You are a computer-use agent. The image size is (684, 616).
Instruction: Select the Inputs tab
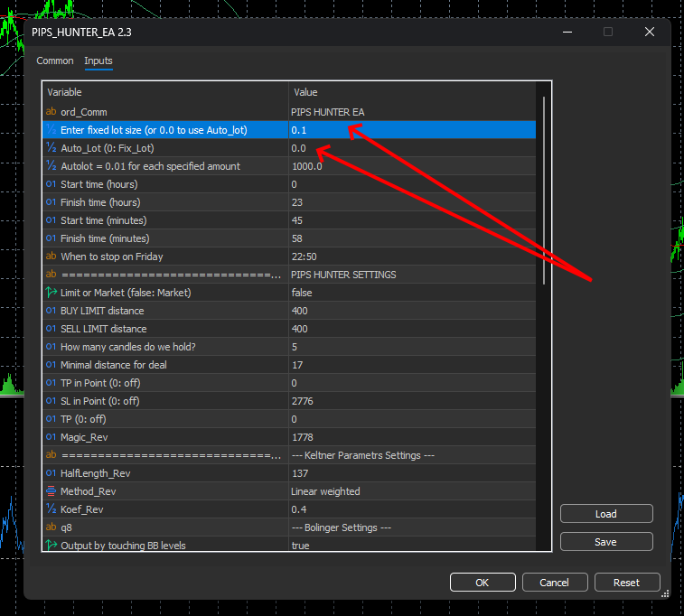(x=98, y=61)
